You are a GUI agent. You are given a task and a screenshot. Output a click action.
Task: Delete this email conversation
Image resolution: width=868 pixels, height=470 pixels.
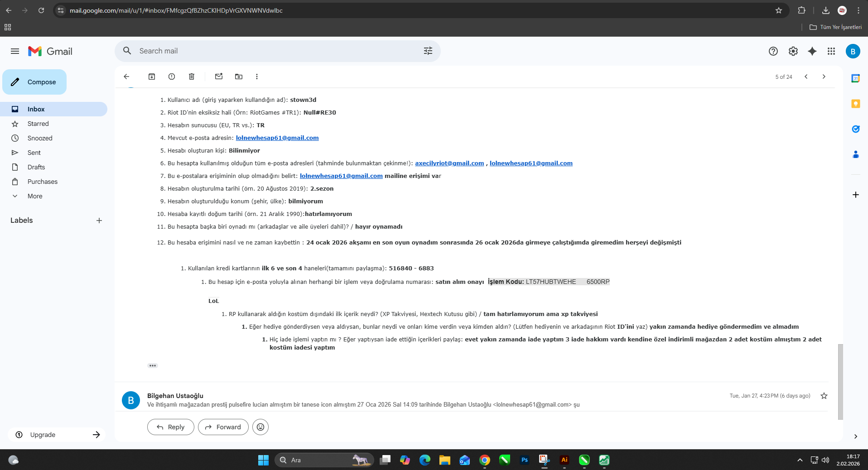pyautogui.click(x=192, y=77)
